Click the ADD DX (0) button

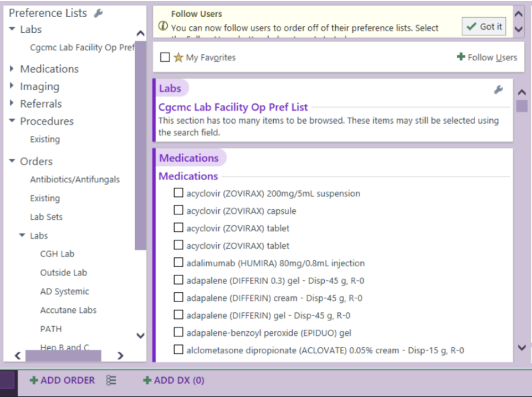173,380
